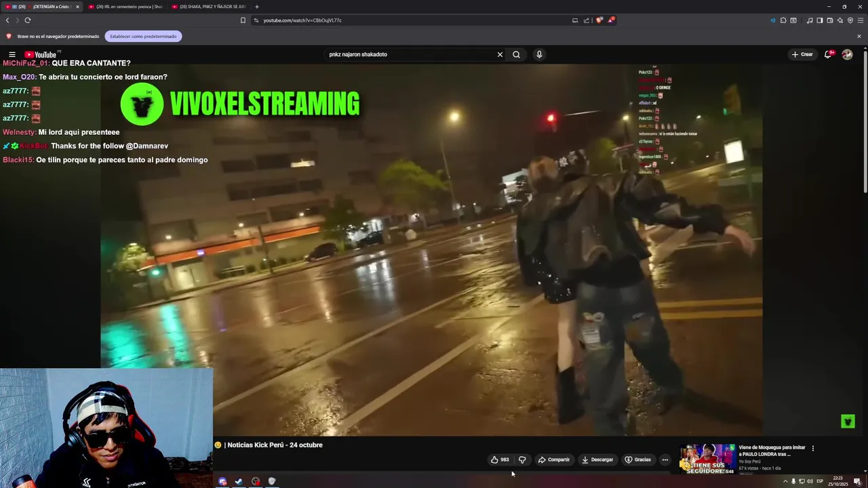Click the video player area

click(431, 249)
